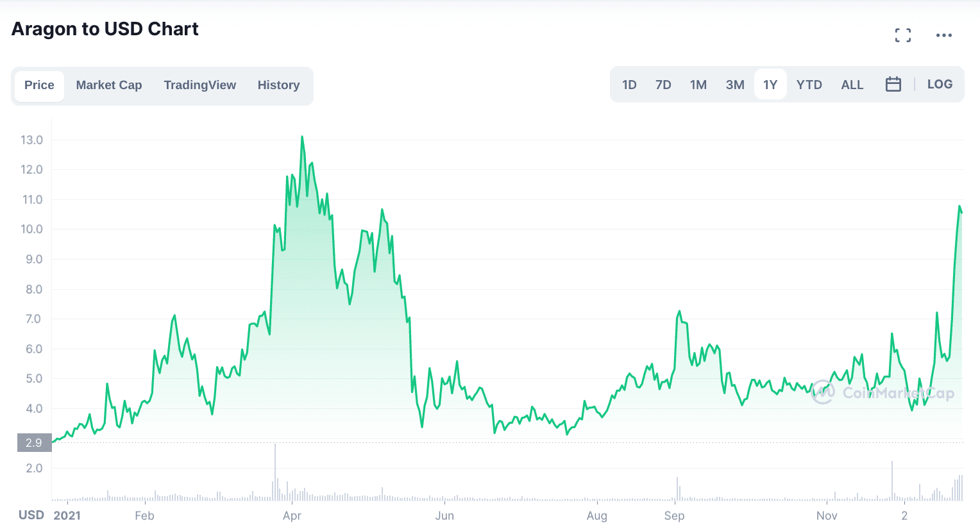Click the April price peak on chart

302,137
